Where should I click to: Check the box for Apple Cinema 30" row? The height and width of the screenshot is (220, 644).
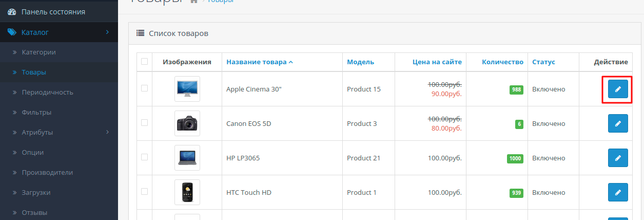[x=144, y=88]
